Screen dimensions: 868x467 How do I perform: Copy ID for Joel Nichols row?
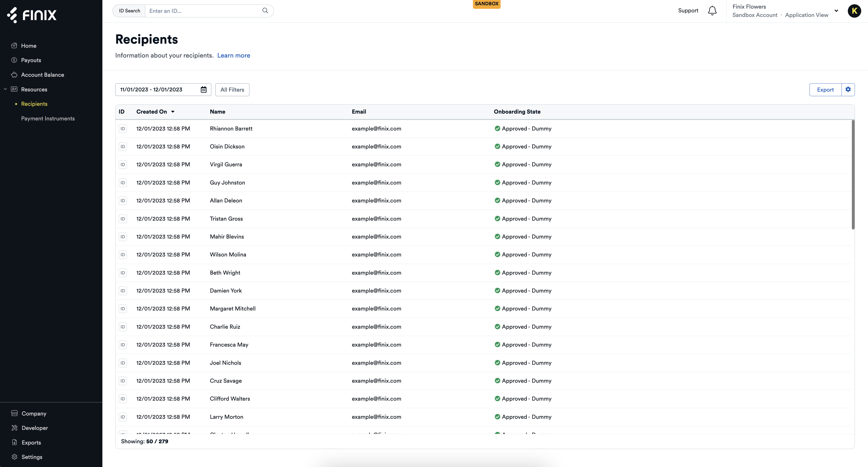pos(123,363)
